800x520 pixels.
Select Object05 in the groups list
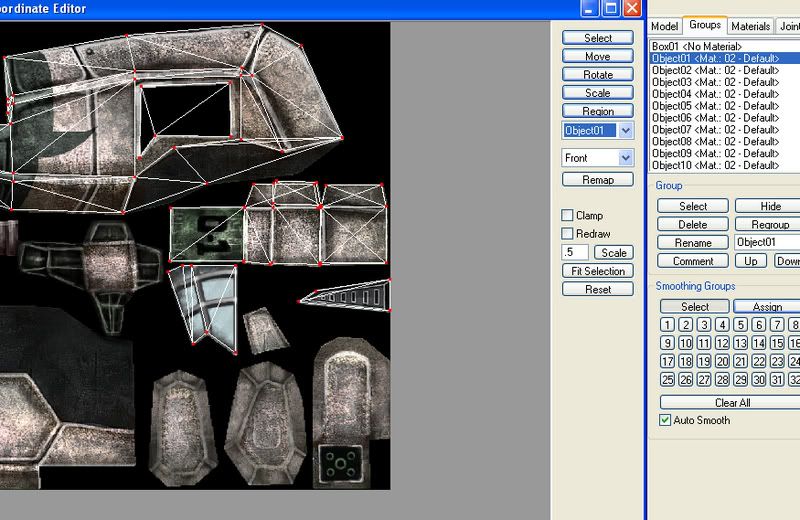click(x=724, y=106)
